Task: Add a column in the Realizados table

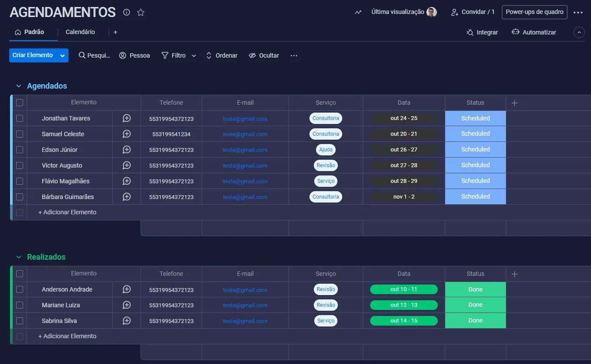Action: click(x=514, y=274)
